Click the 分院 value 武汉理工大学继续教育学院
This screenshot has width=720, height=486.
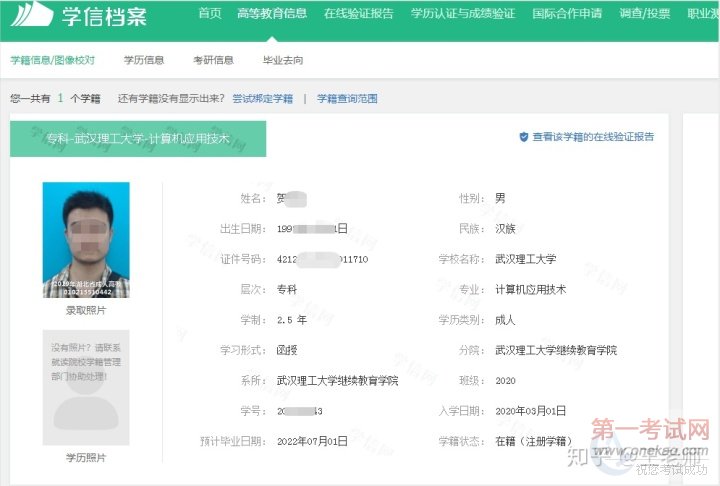pos(556,350)
